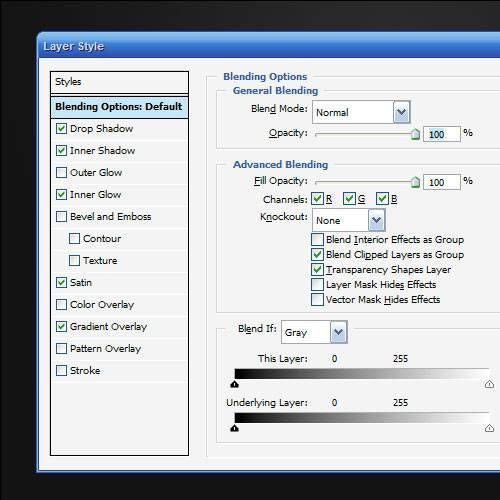Check the Contour sub-option
The height and width of the screenshot is (500, 500).
74,239
